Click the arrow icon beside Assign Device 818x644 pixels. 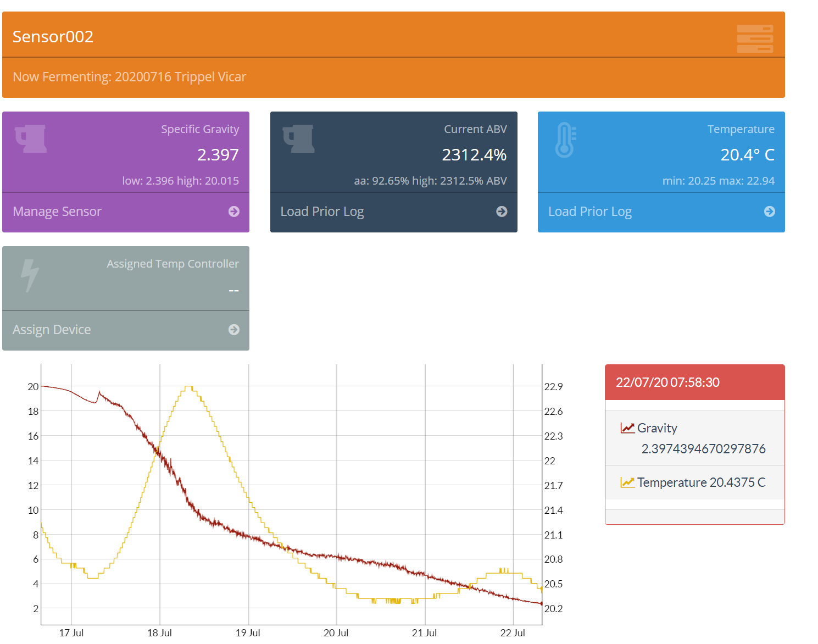pos(234,330)
